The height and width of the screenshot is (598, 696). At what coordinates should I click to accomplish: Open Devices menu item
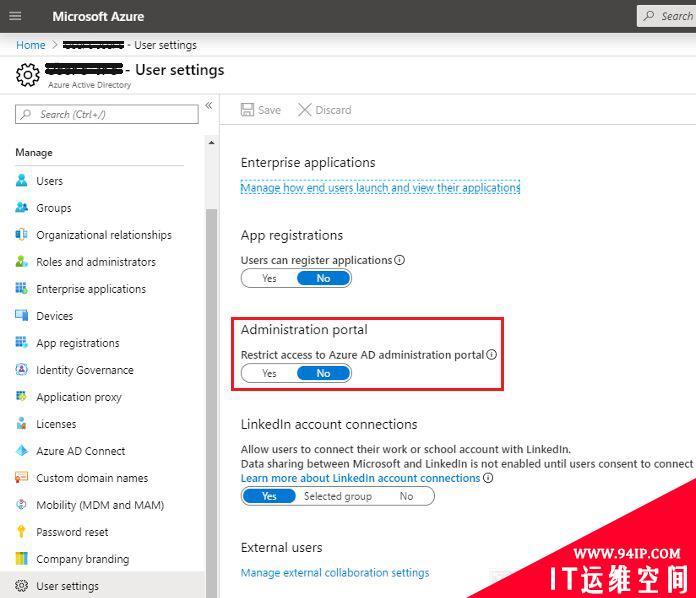pos(55,316)
